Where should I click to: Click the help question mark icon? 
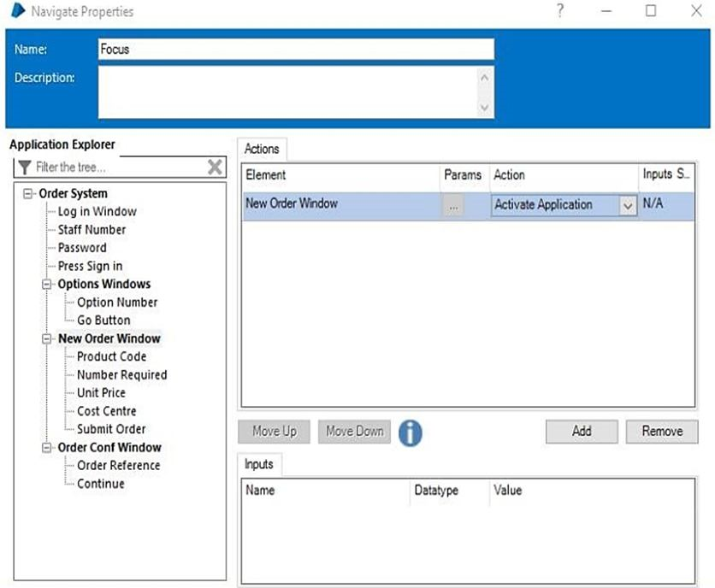click(560, 11)
